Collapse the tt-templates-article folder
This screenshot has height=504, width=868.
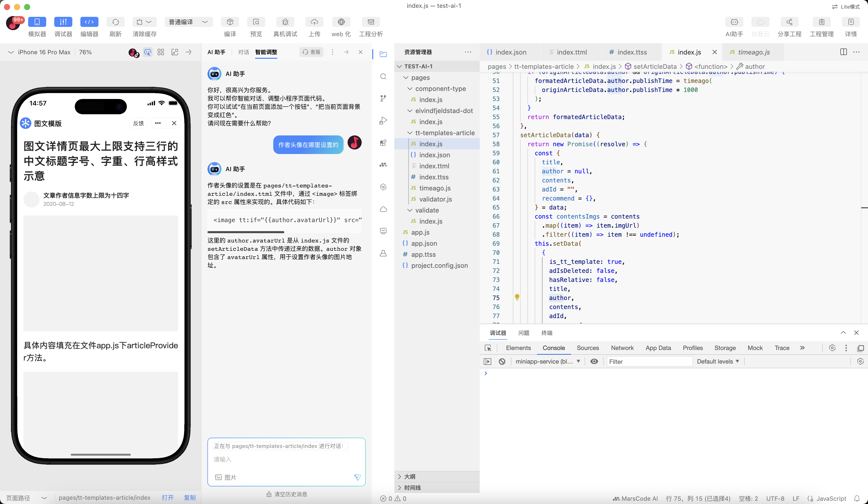(x=437, y=133)
